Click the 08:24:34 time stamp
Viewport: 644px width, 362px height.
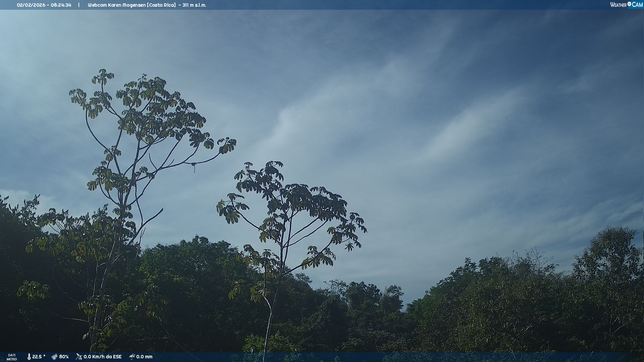[x=61, y=5]
